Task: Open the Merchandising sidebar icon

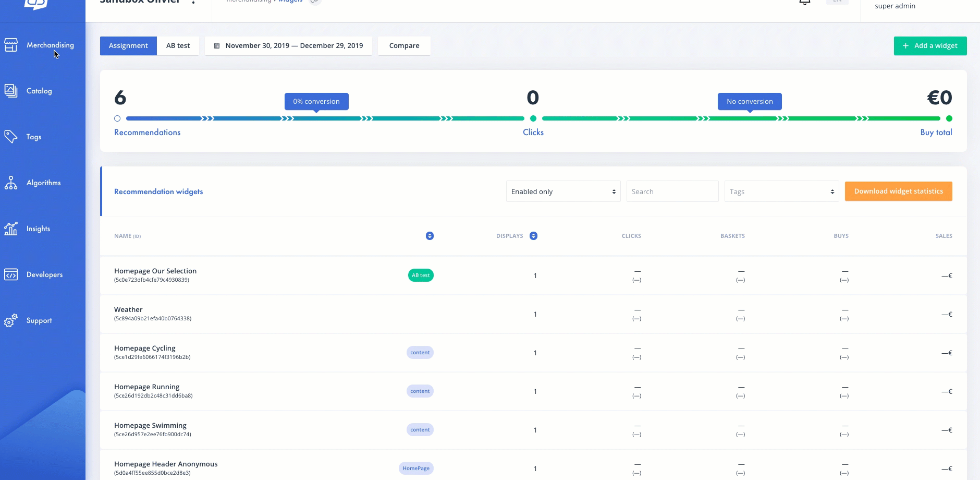Action: pyautogui.click(x=11, y=45)
